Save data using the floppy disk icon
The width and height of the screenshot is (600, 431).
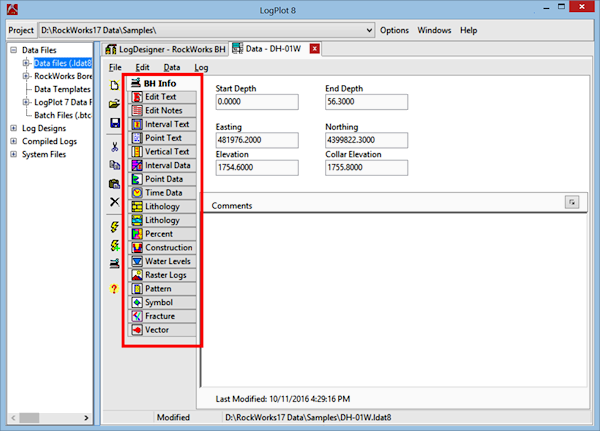point(115,123)
